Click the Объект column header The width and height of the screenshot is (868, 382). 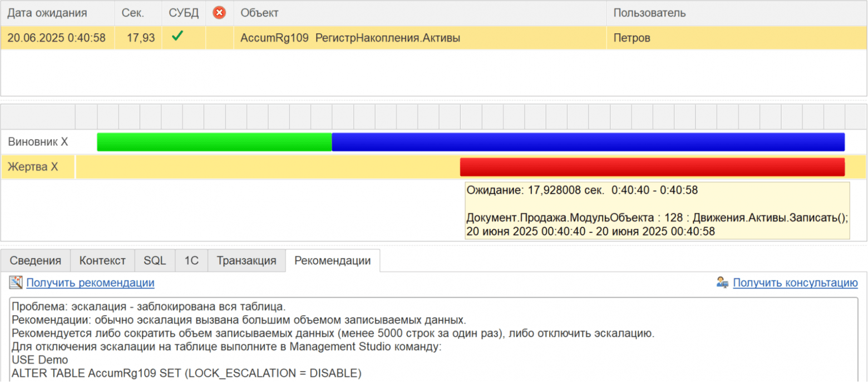click(x=420, y=12)
